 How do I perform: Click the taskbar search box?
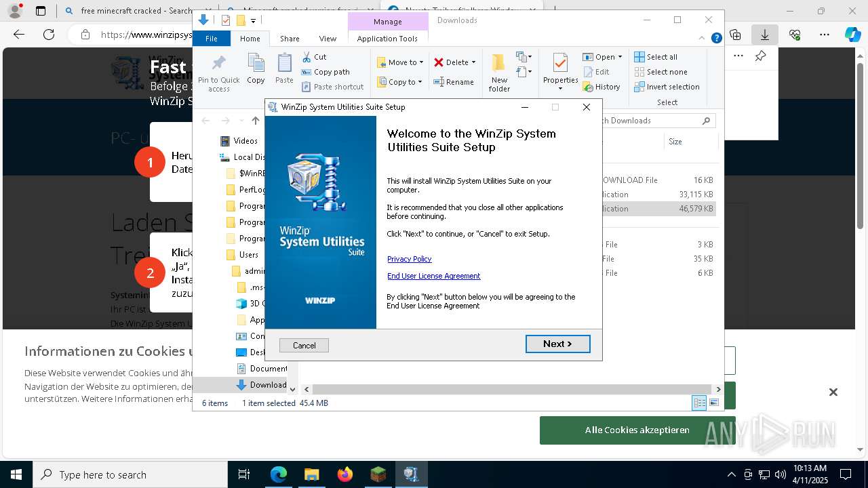click(x=130, y=474)
